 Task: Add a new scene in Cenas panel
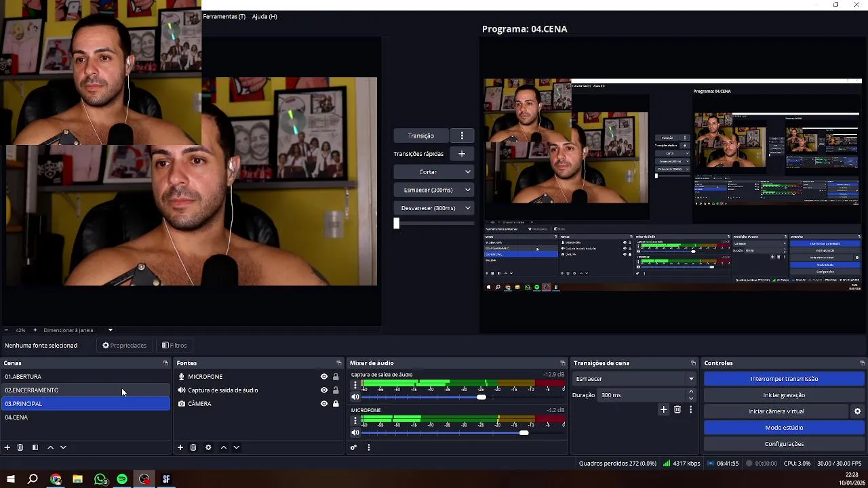click(7, 447)
